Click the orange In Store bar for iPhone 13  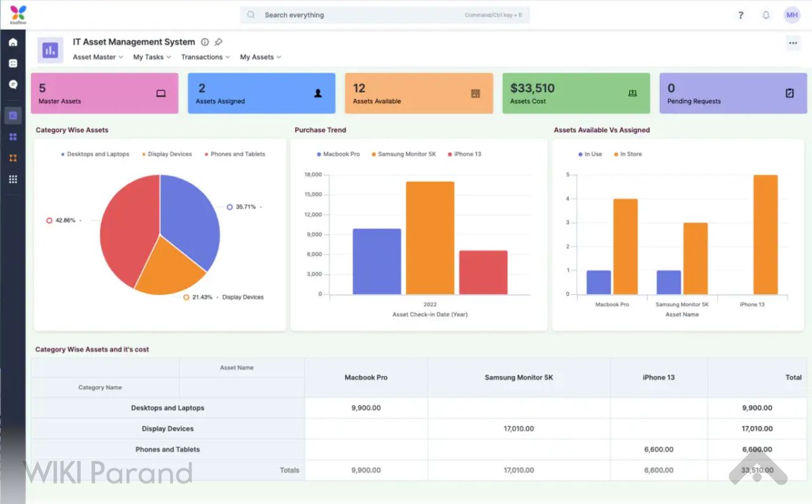pyautogui.click(x=766, y=235)
